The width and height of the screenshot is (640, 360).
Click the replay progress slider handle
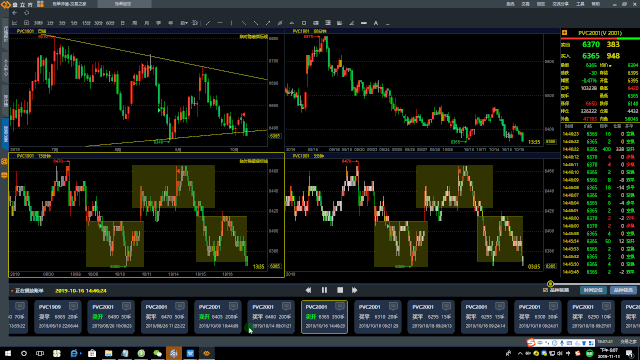pyautogui.click(x=550, y=284)
